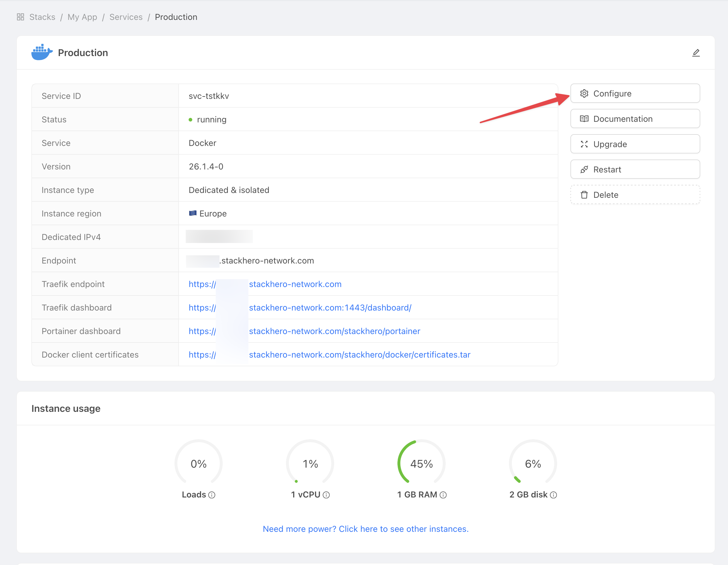The height and width of the screenshot is (565, 728).
Task: Download the Docker client certificates tar link
Action: pyautogui.click(x=359, y=355)
